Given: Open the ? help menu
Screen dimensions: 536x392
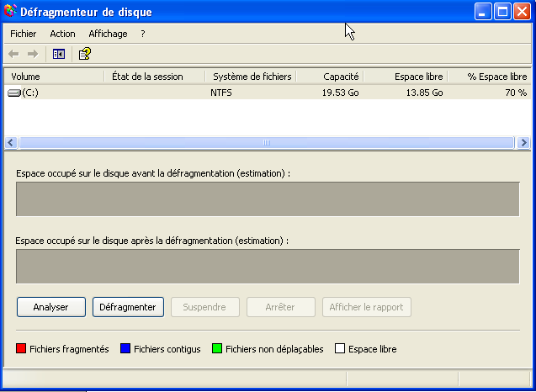Looking at the screenshot, I should [143, 34].
